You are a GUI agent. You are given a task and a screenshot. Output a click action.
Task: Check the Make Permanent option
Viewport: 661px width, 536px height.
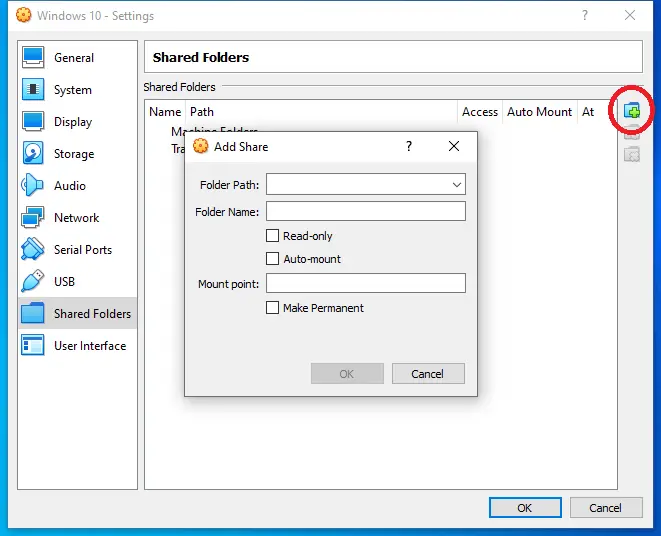point(272,307)
